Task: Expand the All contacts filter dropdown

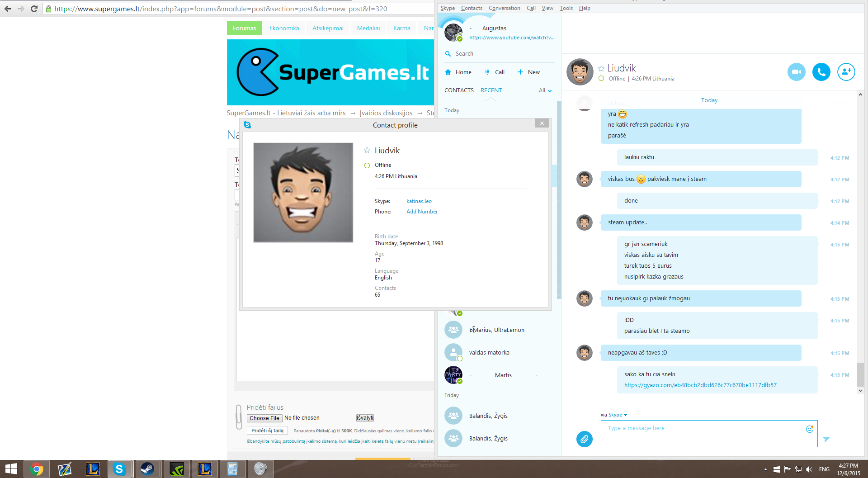Action: (545, 90)
